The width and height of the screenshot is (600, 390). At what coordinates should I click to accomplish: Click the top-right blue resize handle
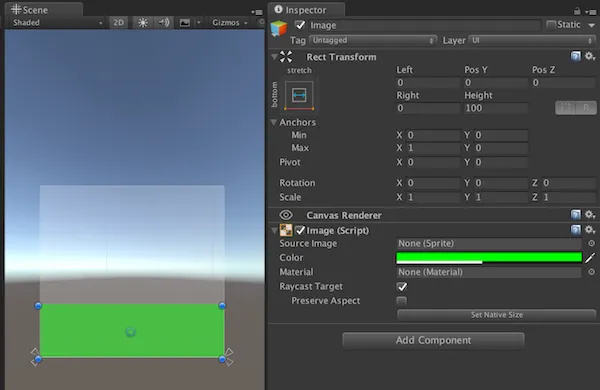[222, 305]
